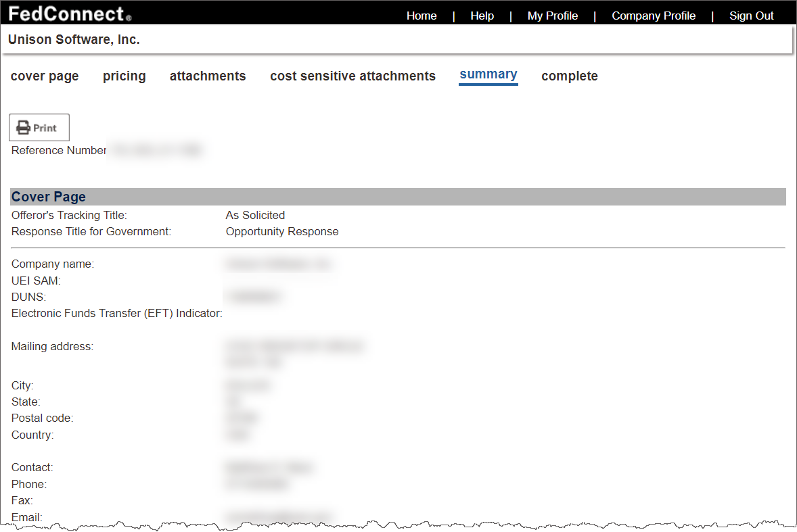Go to the Home page
The width and height of the screenshot is (797, 532).
[421, 16]
